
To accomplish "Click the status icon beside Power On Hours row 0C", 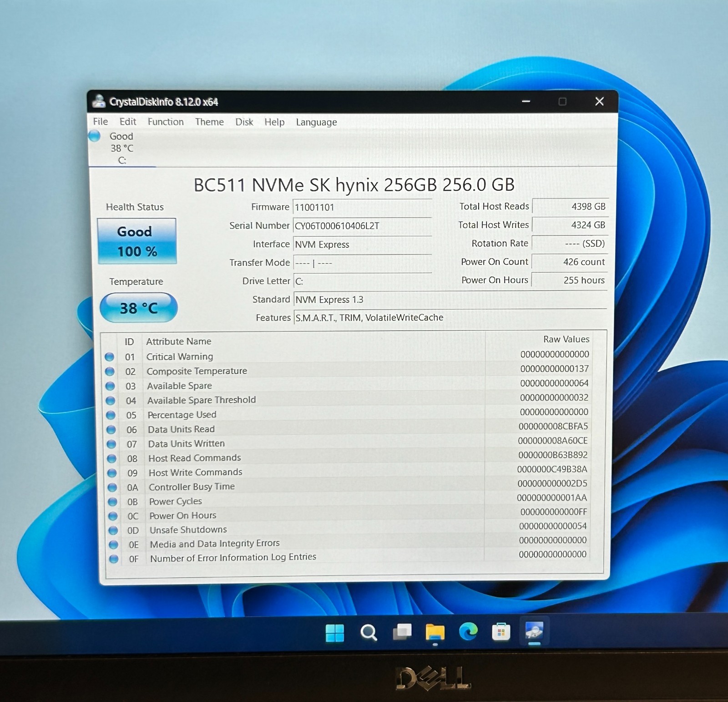I will [113, 516].
